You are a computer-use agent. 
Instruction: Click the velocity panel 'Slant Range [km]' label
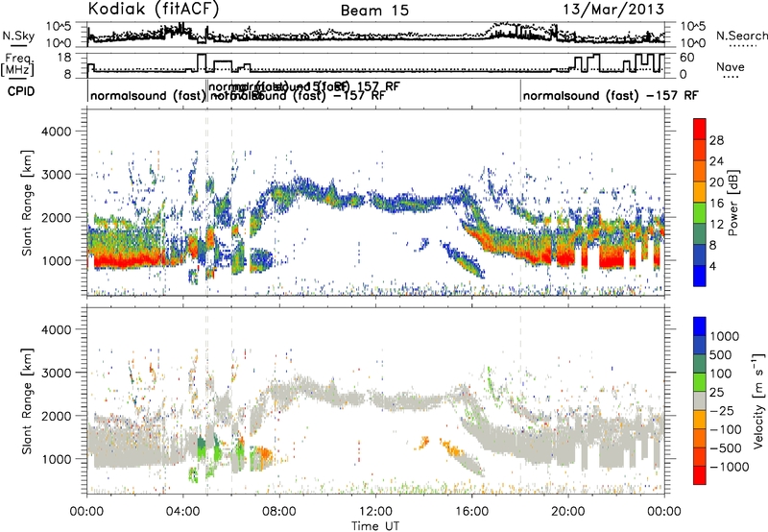point(27,400)
